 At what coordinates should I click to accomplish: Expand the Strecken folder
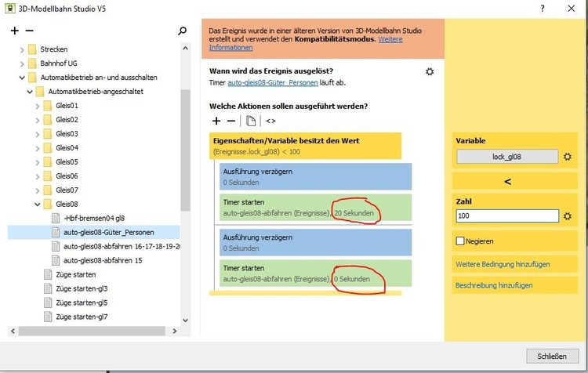coord(22,49)
